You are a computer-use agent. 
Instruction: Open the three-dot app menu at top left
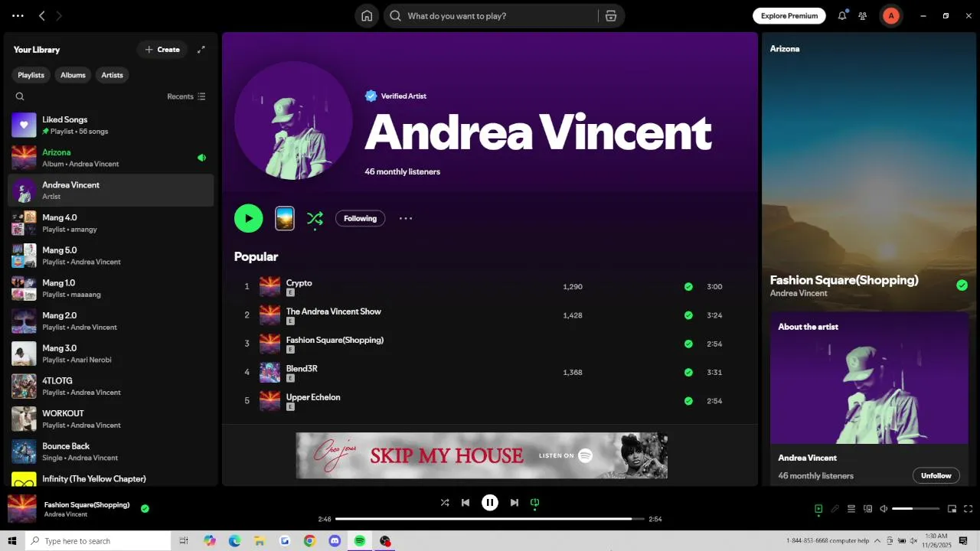18,15
